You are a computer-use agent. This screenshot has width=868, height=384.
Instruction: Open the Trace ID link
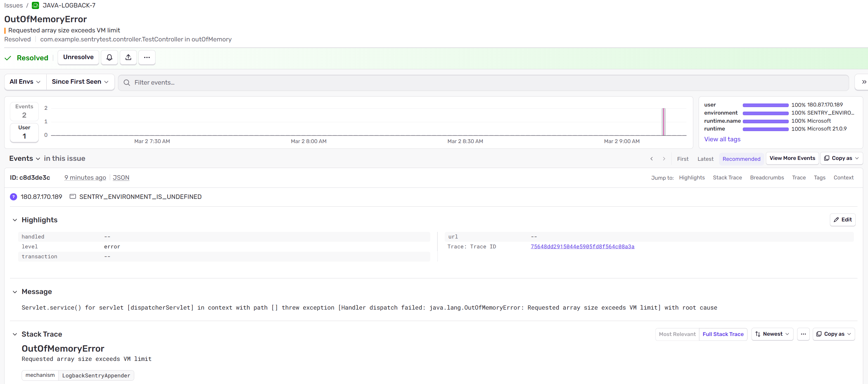[x=582, y=247]
